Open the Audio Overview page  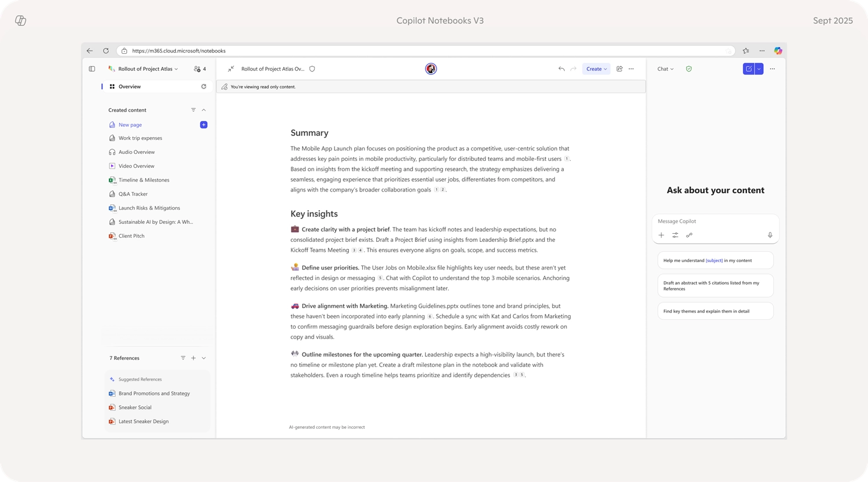click(x=137, y=152)
